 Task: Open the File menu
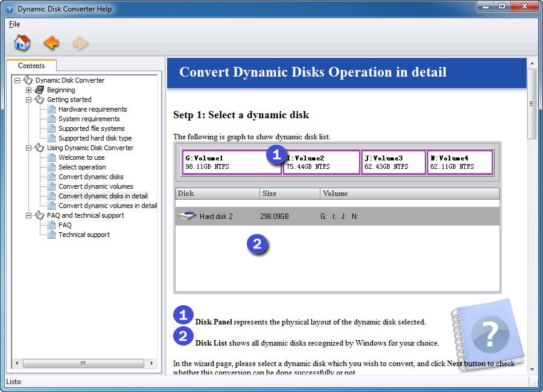tap(14, 24)
